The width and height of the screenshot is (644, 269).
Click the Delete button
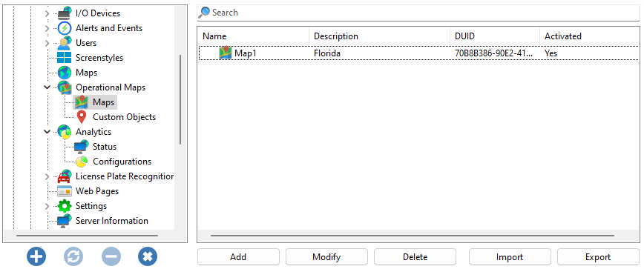415,257
